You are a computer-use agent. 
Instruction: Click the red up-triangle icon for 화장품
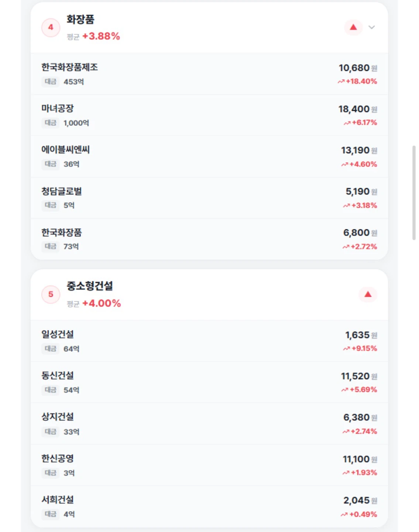click(353, 27)
